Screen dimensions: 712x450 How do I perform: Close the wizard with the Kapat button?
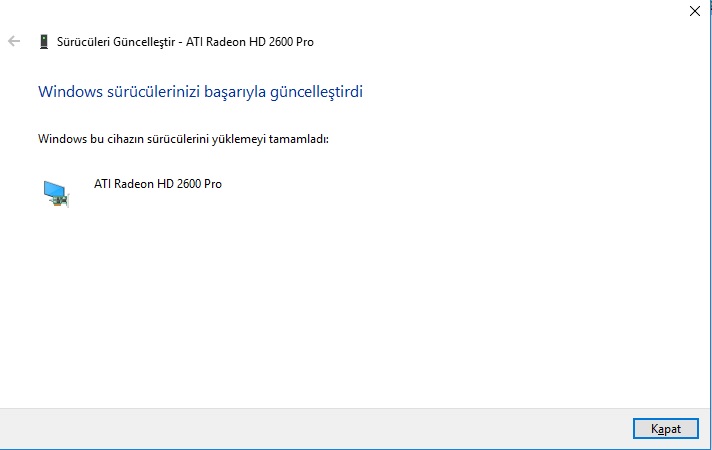click(x=666, y=429)
